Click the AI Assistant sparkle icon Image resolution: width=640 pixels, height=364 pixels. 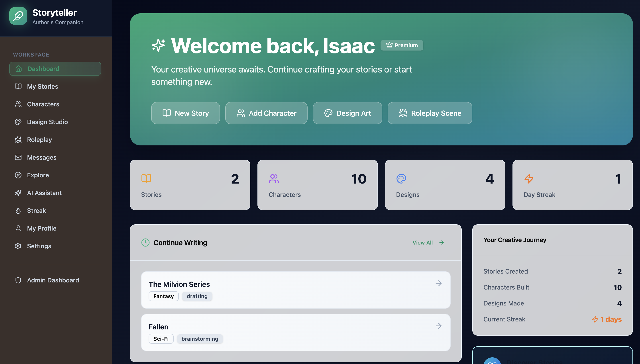click(18, 193)
